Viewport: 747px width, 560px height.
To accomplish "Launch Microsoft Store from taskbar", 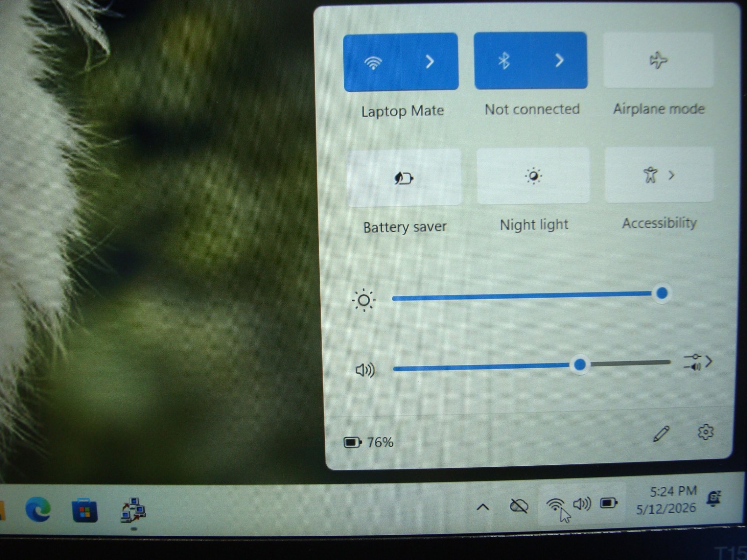I will (x=85, y=510).
